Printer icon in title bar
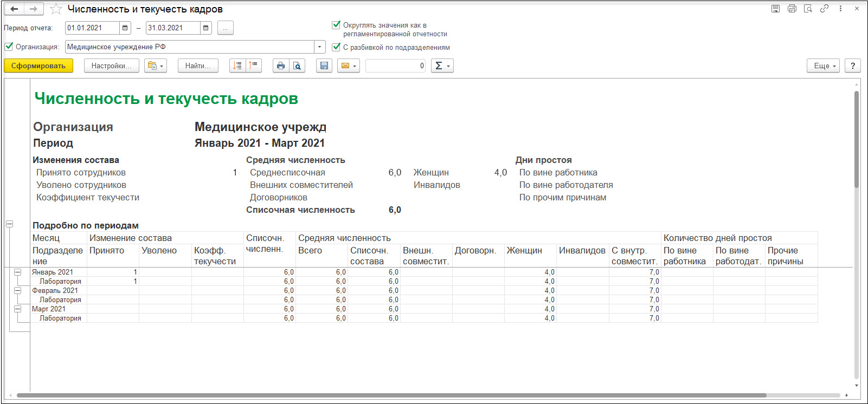This screenshot has height=404, width=868. pyautogui.click(x=792, y=9)
